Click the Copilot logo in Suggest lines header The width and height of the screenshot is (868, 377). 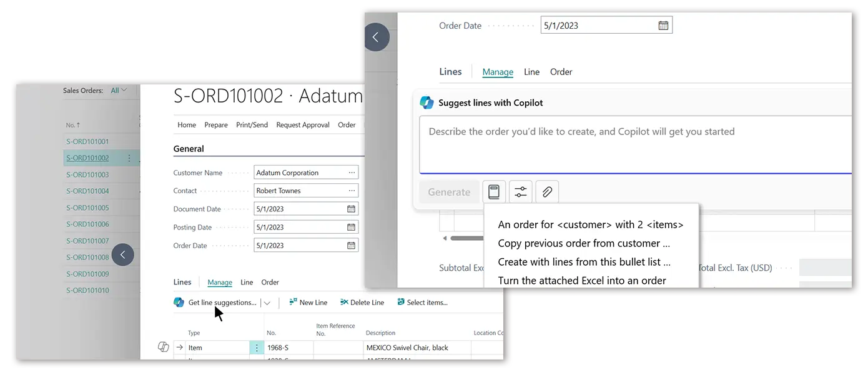(x=427, y=103)
